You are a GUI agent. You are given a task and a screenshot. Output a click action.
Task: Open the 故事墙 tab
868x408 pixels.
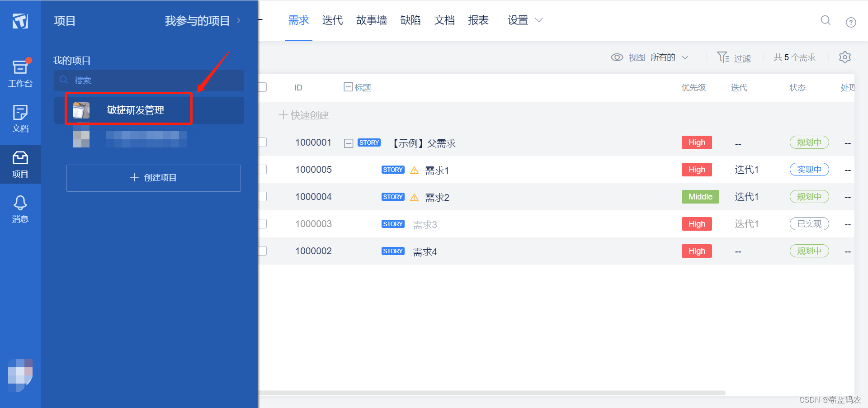coord(372,20)
